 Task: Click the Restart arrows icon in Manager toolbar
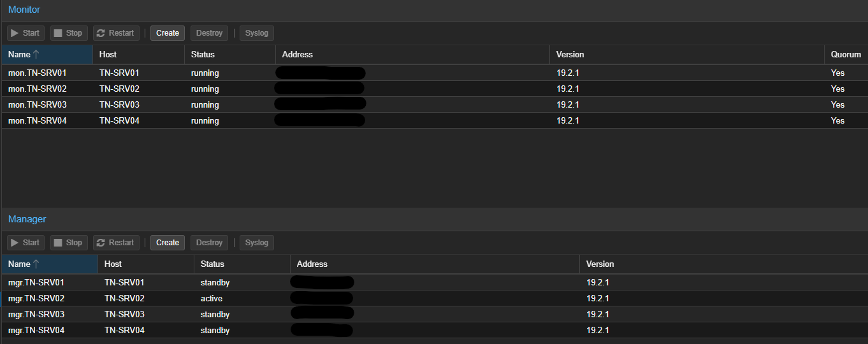(101, 243)
